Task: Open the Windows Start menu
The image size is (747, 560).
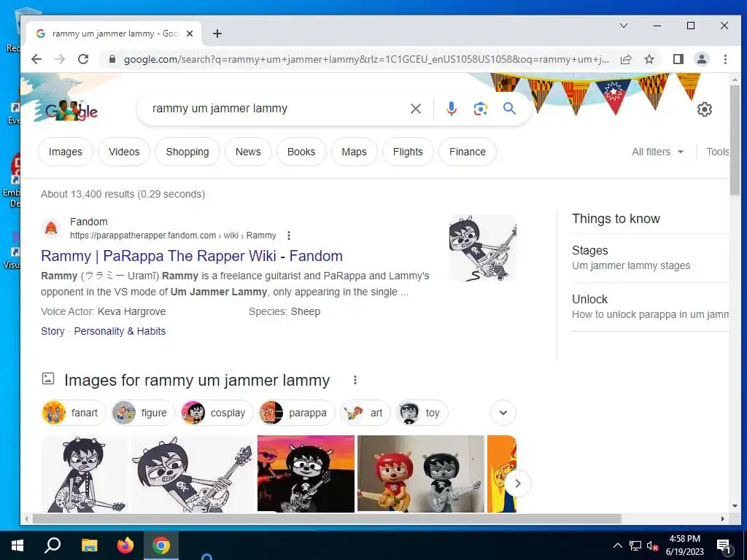Action: tap(18, 545)
